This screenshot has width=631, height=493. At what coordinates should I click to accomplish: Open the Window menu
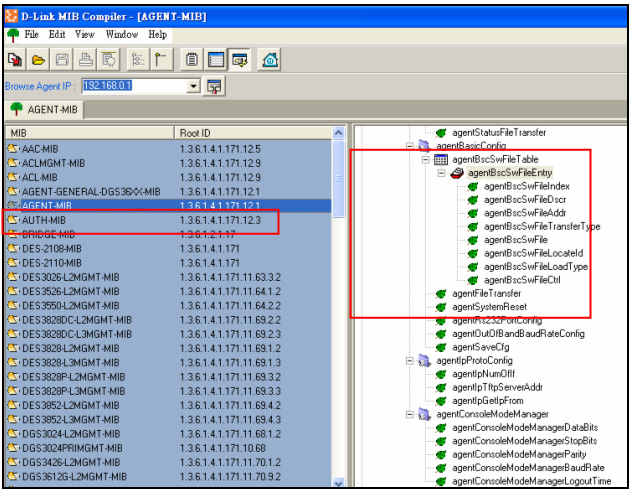(122, 34)
